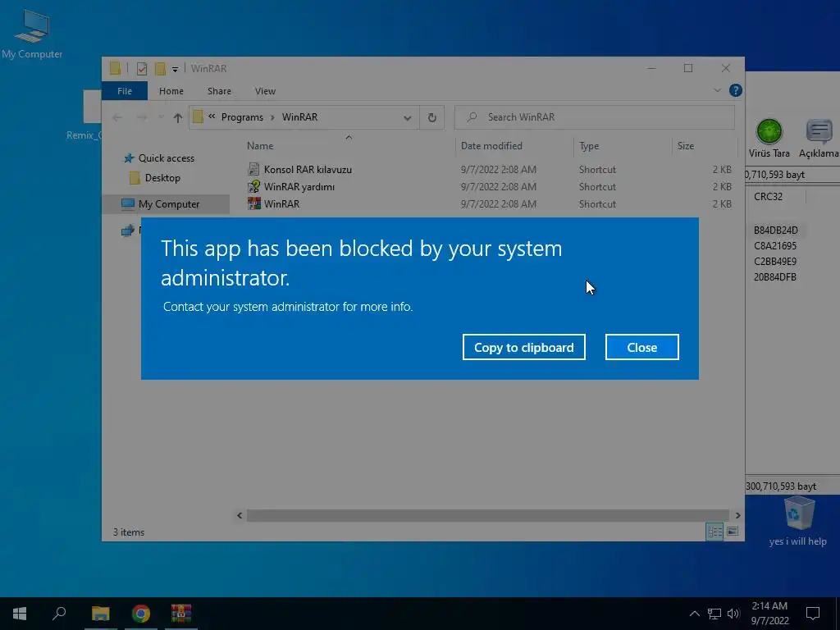Copy the error message to clipboard
Image resolution: width=840 pixels, height=630 pixels.
523,347
